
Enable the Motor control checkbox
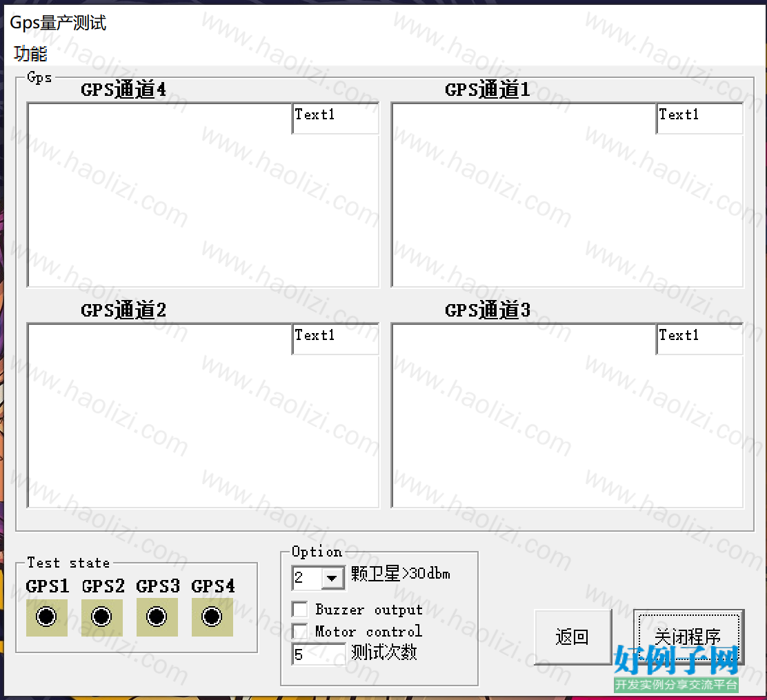299,631
